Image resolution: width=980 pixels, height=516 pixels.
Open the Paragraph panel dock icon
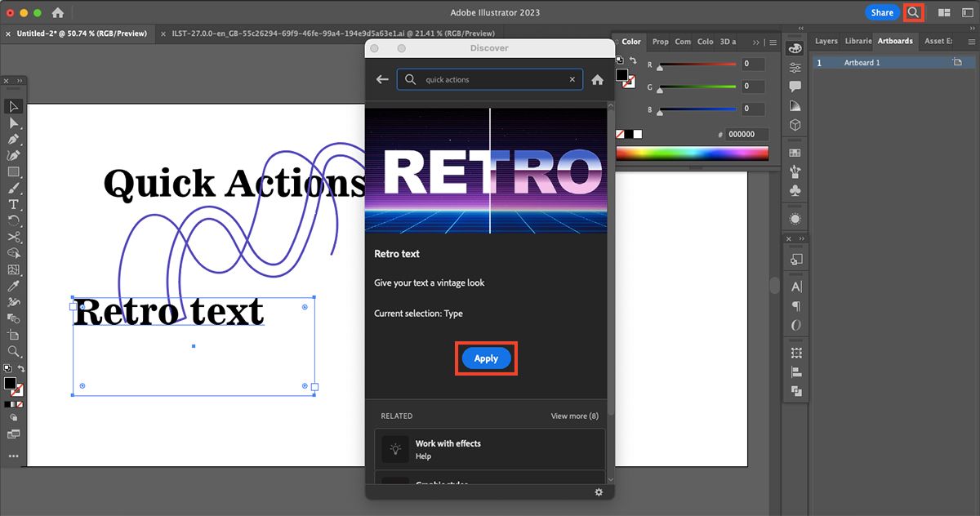796,306
